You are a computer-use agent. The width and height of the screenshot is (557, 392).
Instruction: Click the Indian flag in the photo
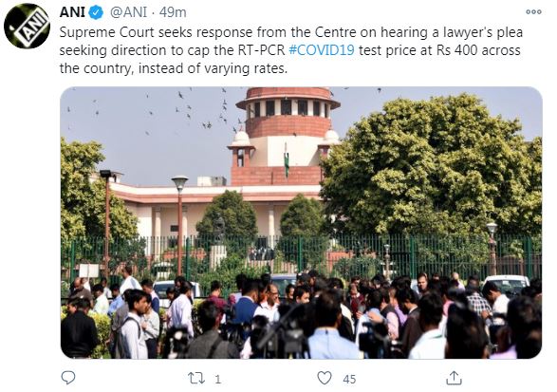point(287,159)
